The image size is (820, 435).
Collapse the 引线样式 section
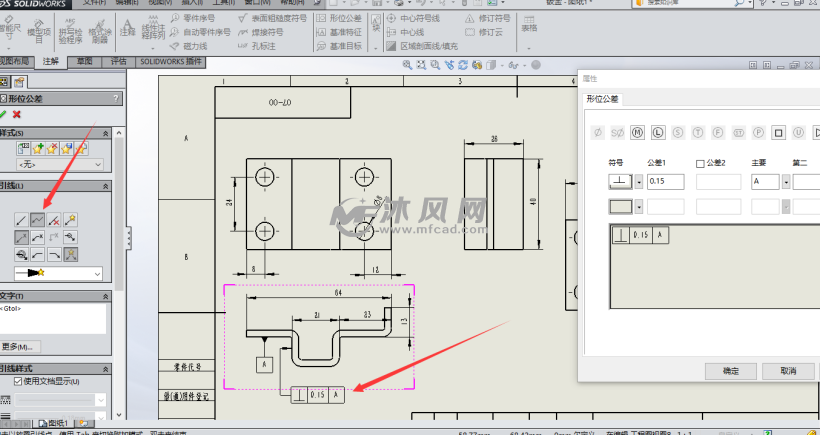[x=106, y=369]
